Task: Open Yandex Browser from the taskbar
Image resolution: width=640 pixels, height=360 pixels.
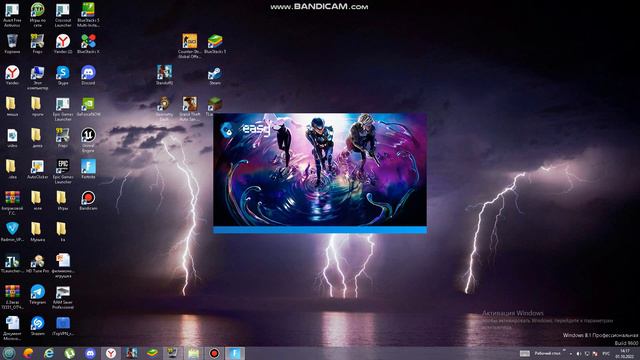Action: click(x=111, y=353)
